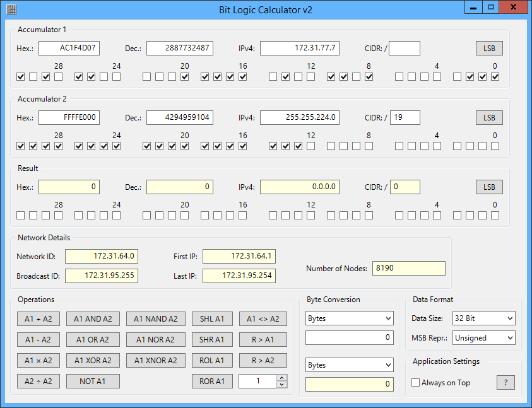Click the shift count field showing 1
This screenshot has height=408, width=532.
click(x=258, y=382)
